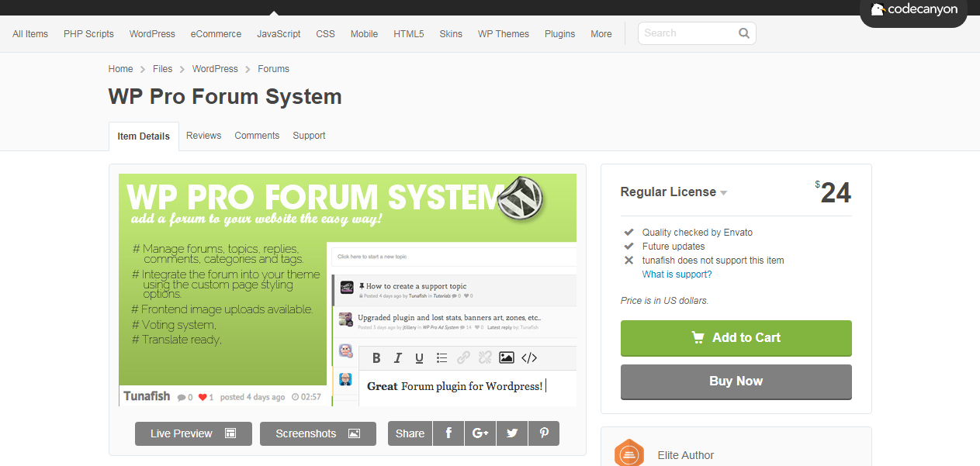980x466 pixels.
Task: Open PHP Scripts category
Action: 88,34
